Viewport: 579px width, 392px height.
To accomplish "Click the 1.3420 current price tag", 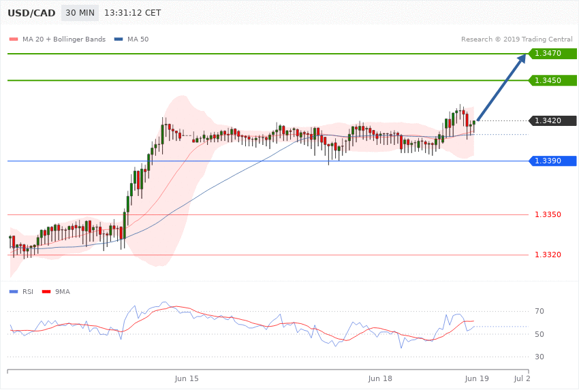I will 553,120.
